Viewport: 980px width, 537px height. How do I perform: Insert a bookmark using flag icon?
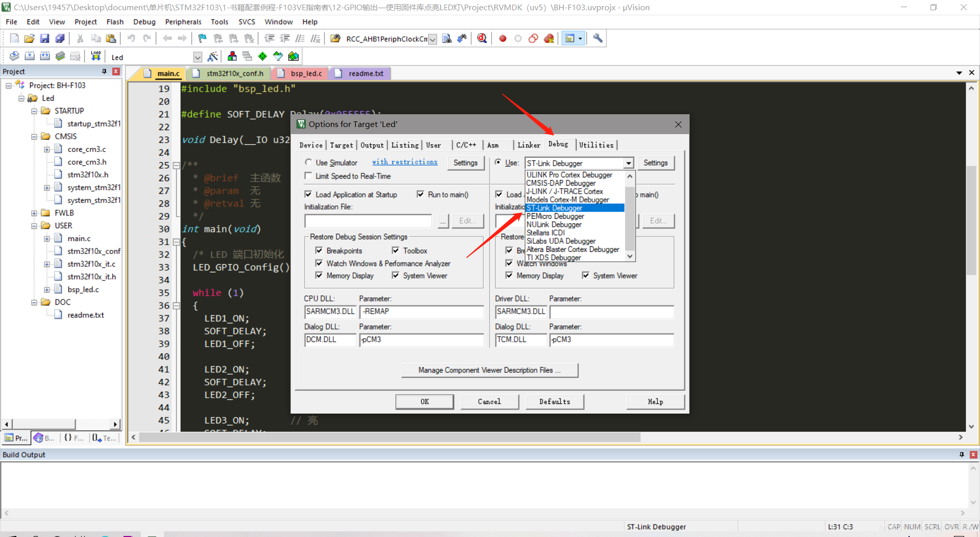tap(203, 39)
